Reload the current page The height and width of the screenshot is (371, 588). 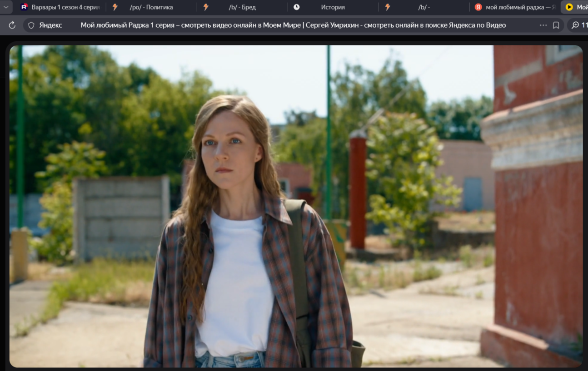pos(12,25)
